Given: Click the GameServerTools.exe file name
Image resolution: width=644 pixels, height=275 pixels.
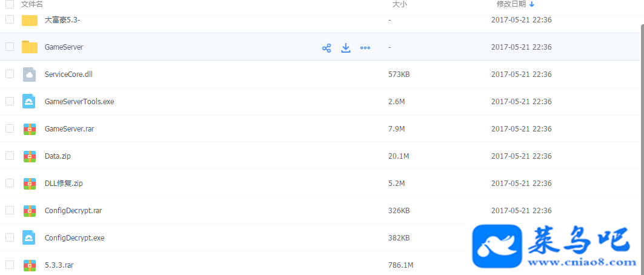Looking at the screenshot, I should pos(79,101).
